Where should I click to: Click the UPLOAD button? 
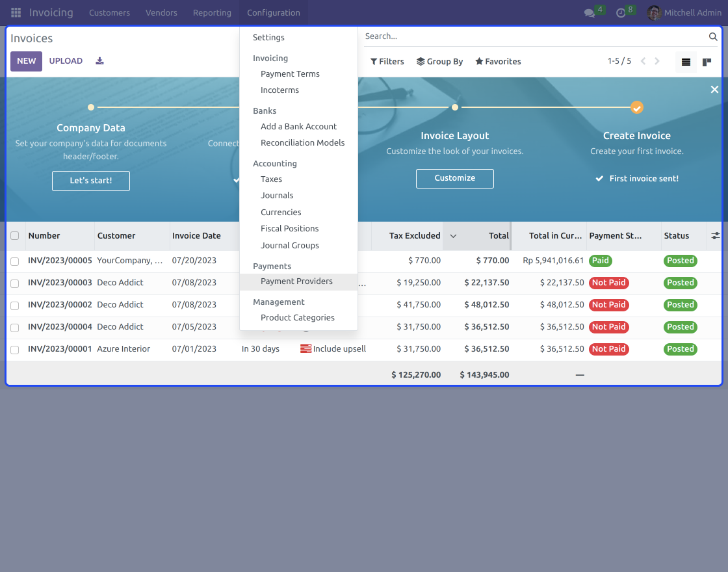coord(66,61)
